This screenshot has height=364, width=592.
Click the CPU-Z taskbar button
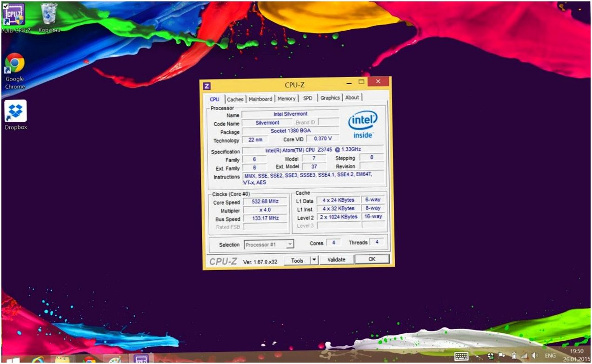coord(141,359)
